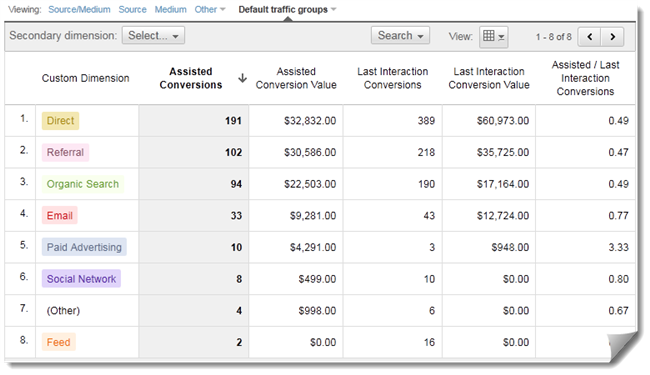Click the green Organic Search label

tap(82, 184)
